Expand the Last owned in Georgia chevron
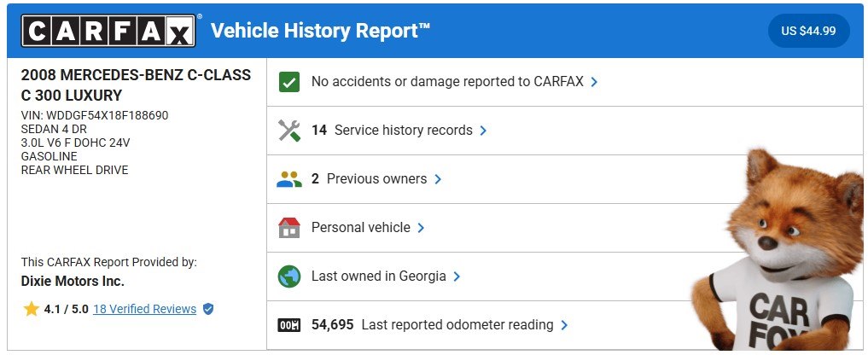Screen dimensions: 868x355 (x=457, y=276)
